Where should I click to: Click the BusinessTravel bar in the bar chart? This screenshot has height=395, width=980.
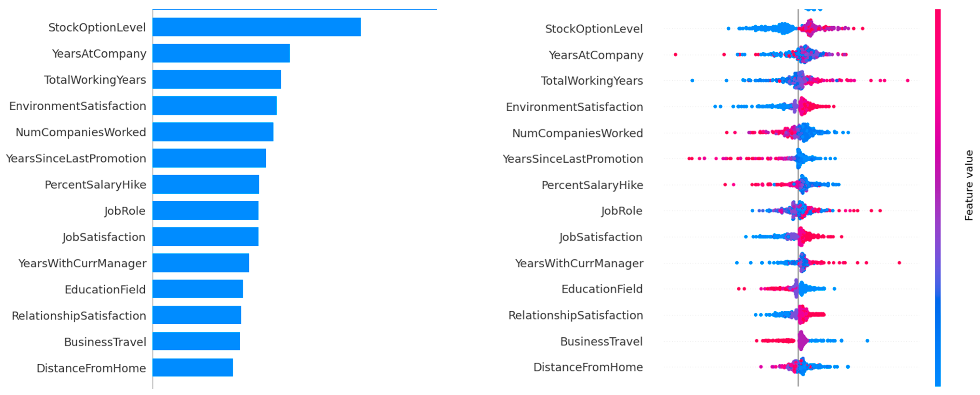click(196, 341)
